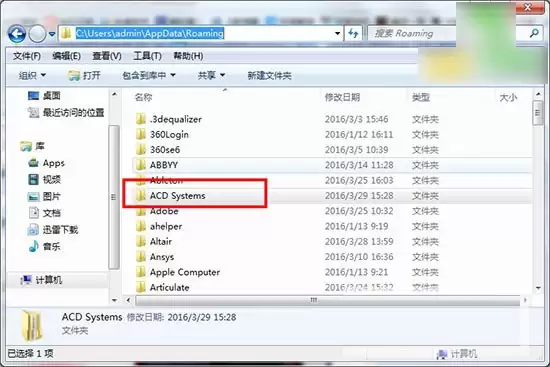This screenshot has height=367, width=550.
Task: Select the 360Login folder icon
Action: point(141,134)
